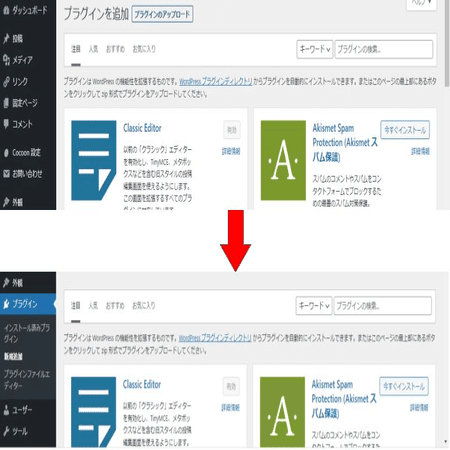Open Classic Editor 詳細情報 in upper screenshot
The image size is (450, 450).
tap(231, 151)
